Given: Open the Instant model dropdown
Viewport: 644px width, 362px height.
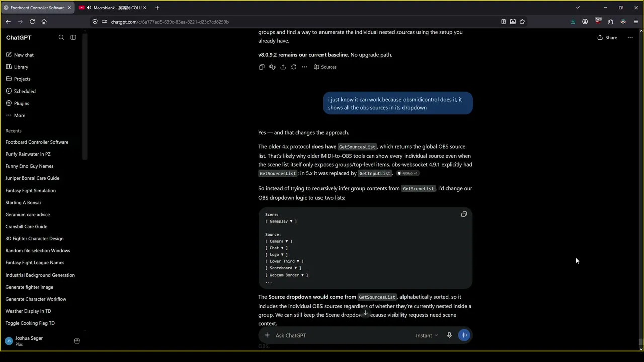Looking at the screenshot, I should (x=427, y=335).
